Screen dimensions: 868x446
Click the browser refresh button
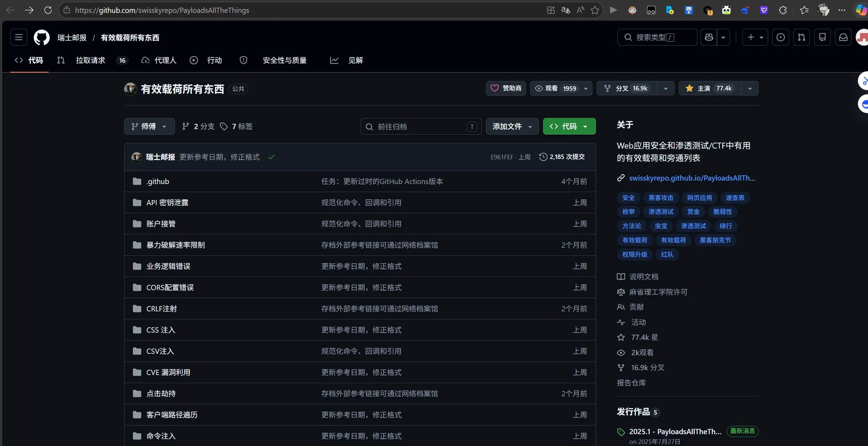48,10
